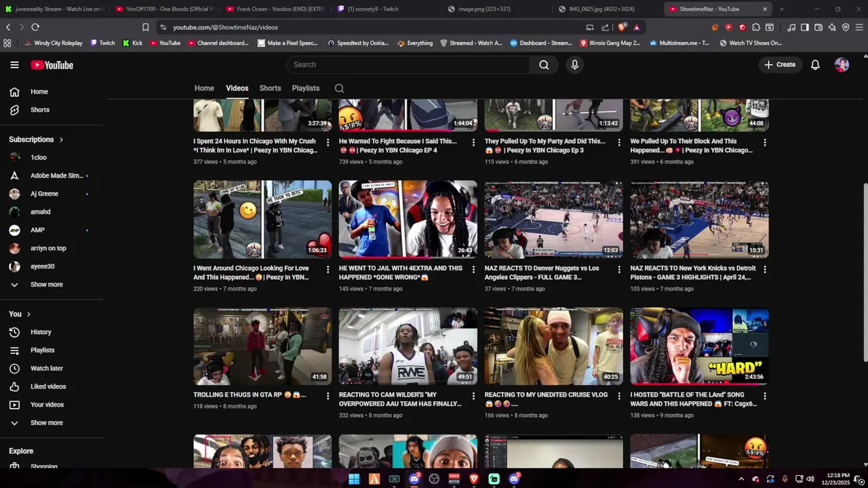Screen dimensions: 868x488
Task: Open options for 'REACTING TO CAM WILDER'S' video
Action: [x=473, y=396]
